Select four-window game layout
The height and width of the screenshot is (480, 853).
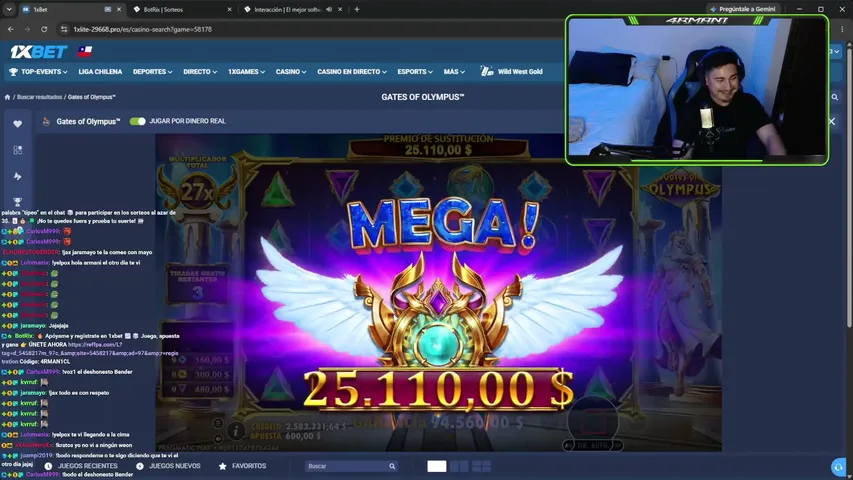point(481,466)
